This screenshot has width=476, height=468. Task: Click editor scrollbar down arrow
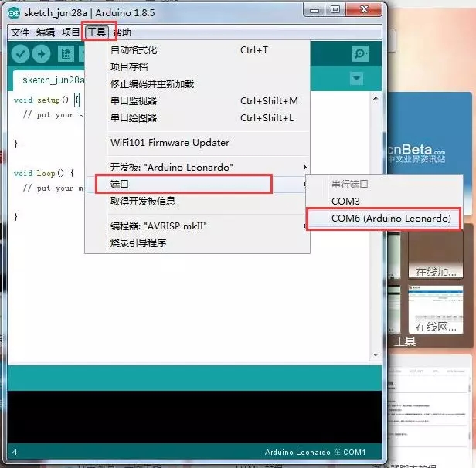click(x=376, y=355)
